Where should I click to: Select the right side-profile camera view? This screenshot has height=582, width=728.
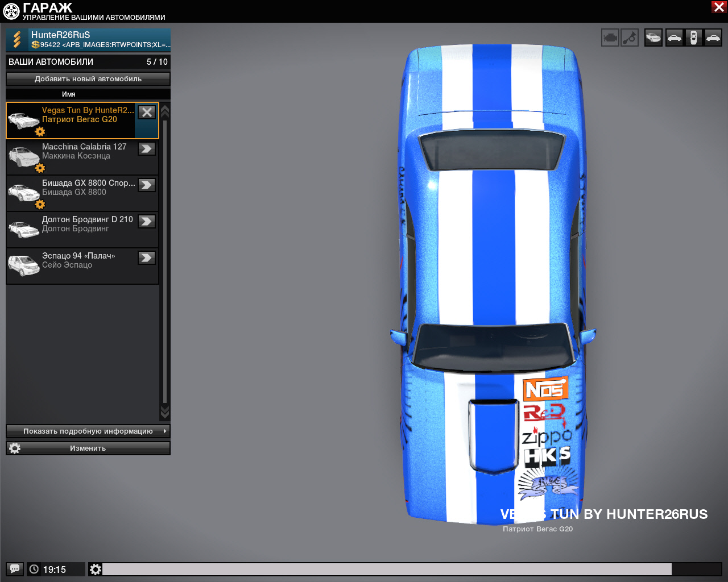click(x=713, y=38)
